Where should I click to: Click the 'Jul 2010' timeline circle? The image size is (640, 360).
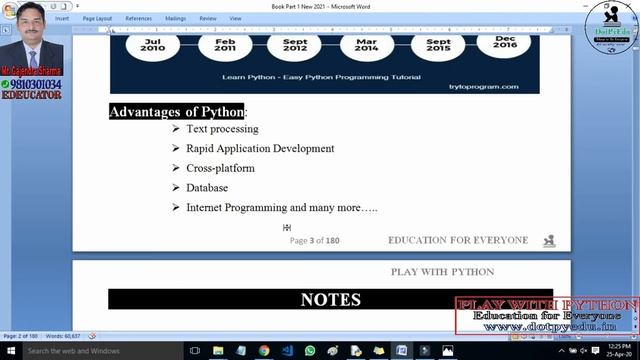153,45
